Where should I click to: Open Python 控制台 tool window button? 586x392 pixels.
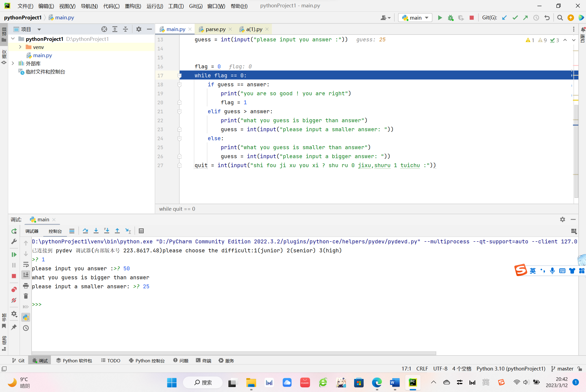(x=147, y=360)
